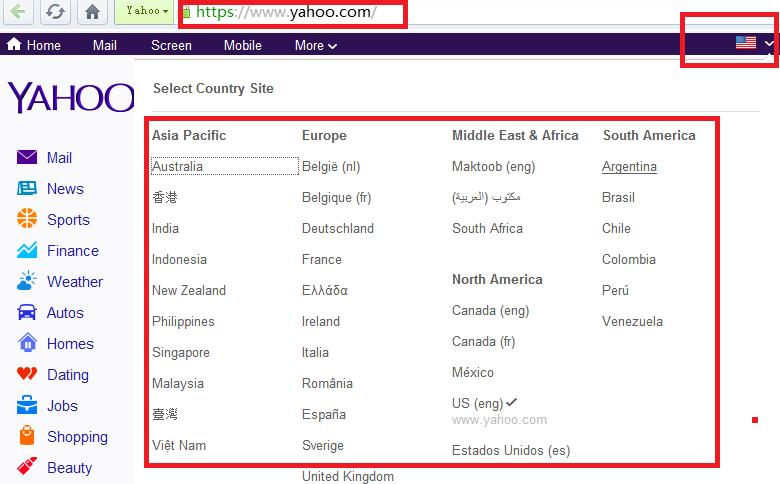The height and width of the screenshot is (484, 780).
Task: Open the Beauty sidebar link
Action: coord(69,468)
